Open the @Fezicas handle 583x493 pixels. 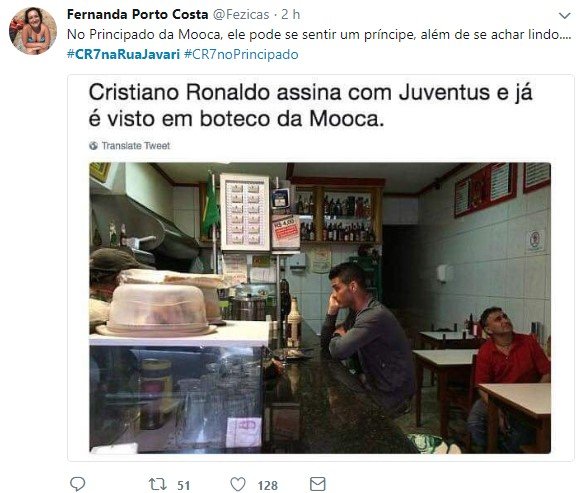[241, 14]
